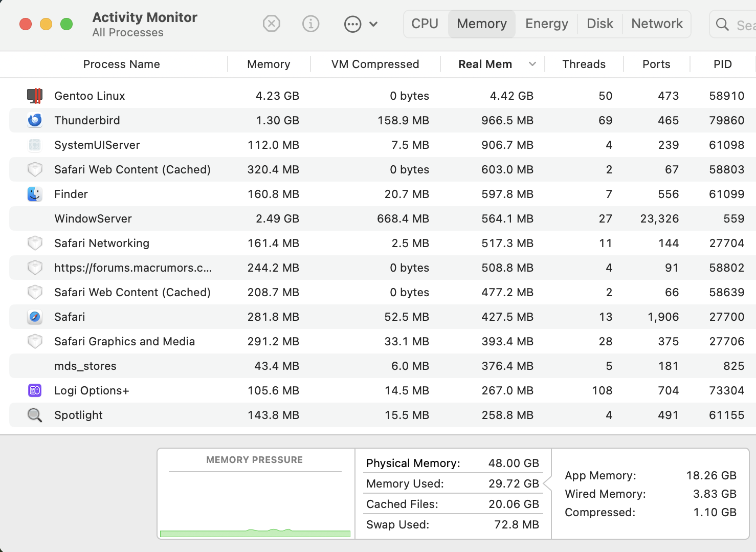This screenshot has height=552, width=756.
Task: Click the Swap Used 72.8 MB entry
Action: pos(453,524)
